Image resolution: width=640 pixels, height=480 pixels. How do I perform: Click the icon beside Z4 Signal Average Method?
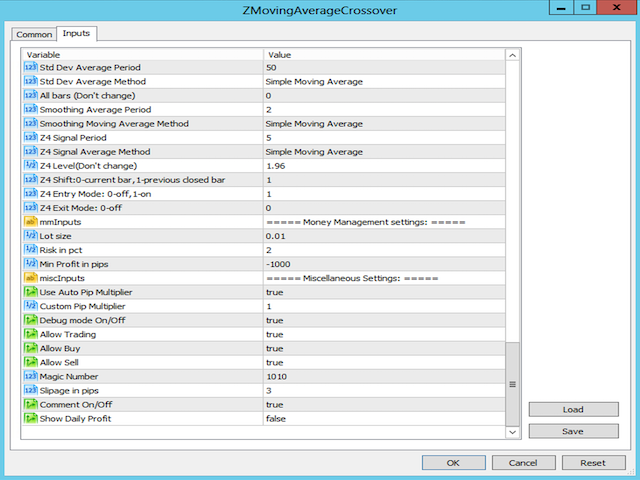point(31,151)
